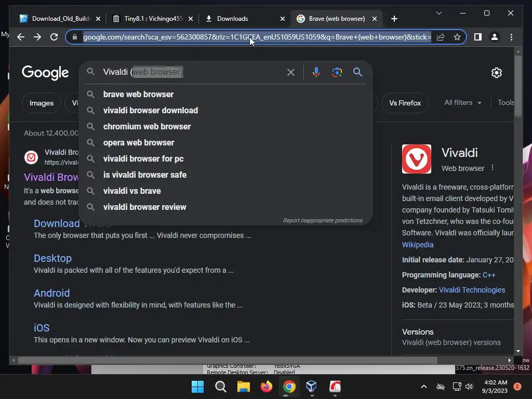
Task: Expand the All filters dropdown
Action: point(463,102)
